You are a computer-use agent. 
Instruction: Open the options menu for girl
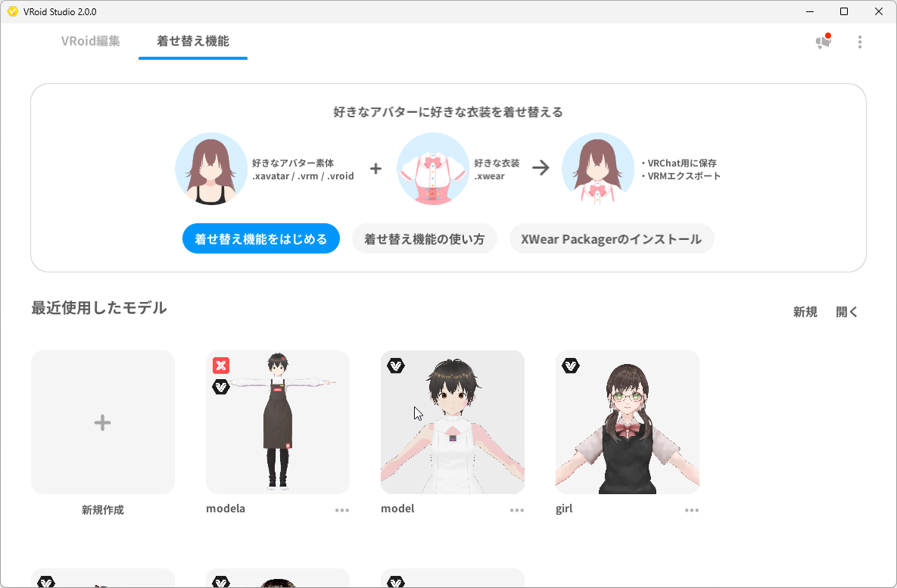(691, 509)
